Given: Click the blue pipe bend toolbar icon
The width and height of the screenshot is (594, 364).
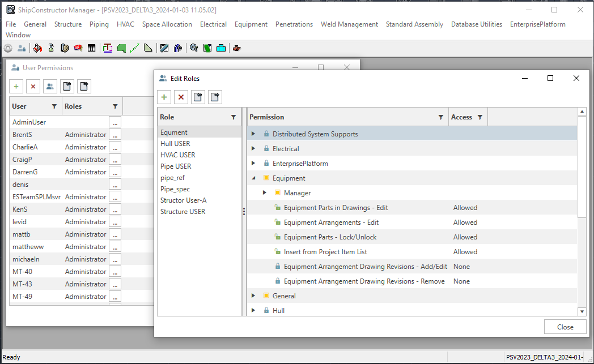Looking at the screenshot, I should [177, 49].
